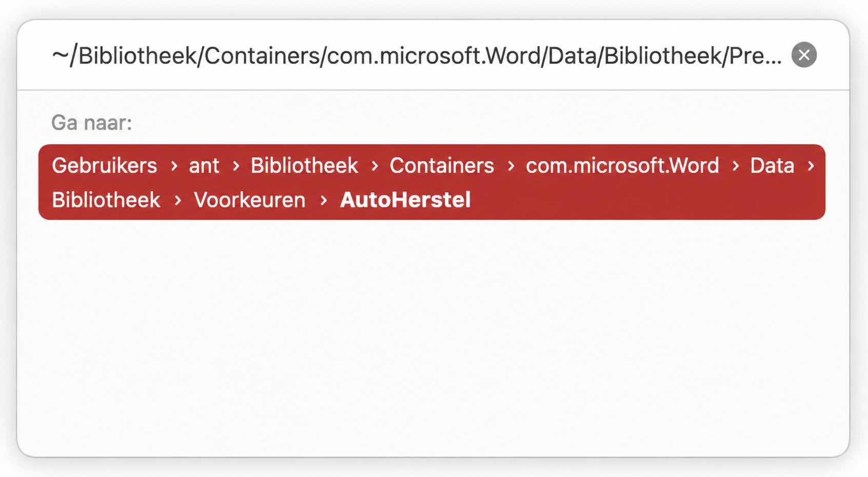The height and width of the screenshot is (477, 868).
Task: Click into the folder path text field
Action: point(417,55)
